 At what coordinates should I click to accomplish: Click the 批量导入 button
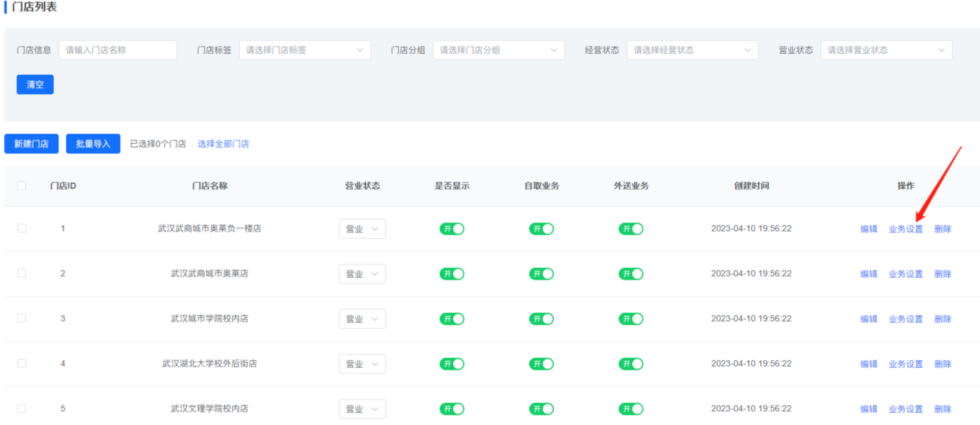click(x=93, y=144)
